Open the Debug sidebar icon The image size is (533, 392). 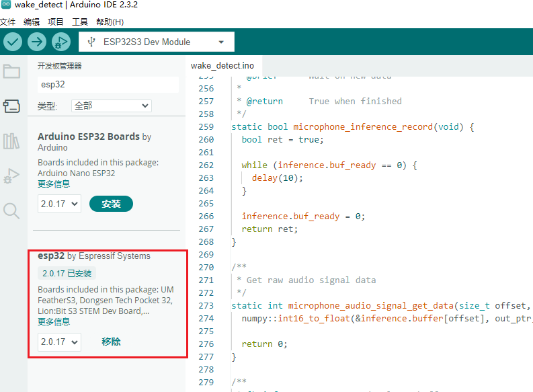11,175
